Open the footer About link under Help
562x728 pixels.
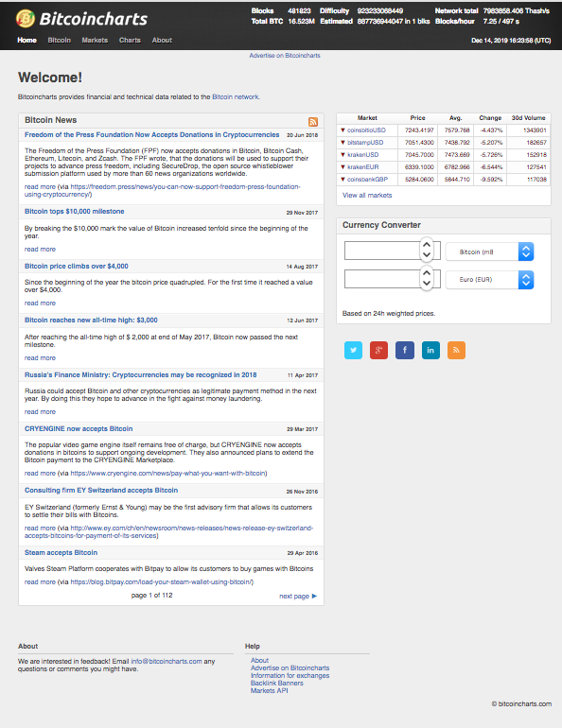pos(259,660)
